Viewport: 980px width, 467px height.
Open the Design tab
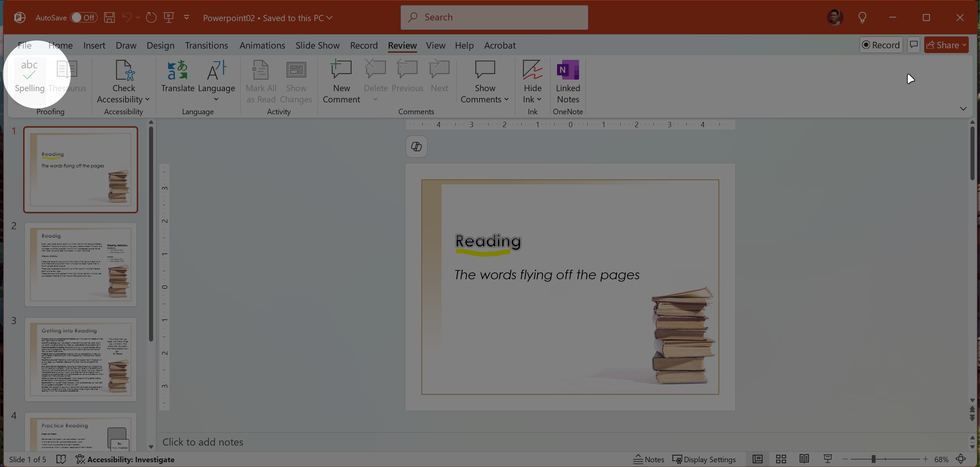coord(160,45)
